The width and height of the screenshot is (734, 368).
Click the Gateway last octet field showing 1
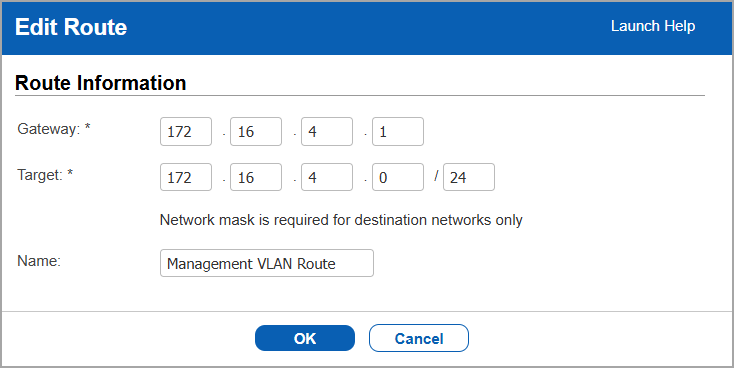pos(398,132)
